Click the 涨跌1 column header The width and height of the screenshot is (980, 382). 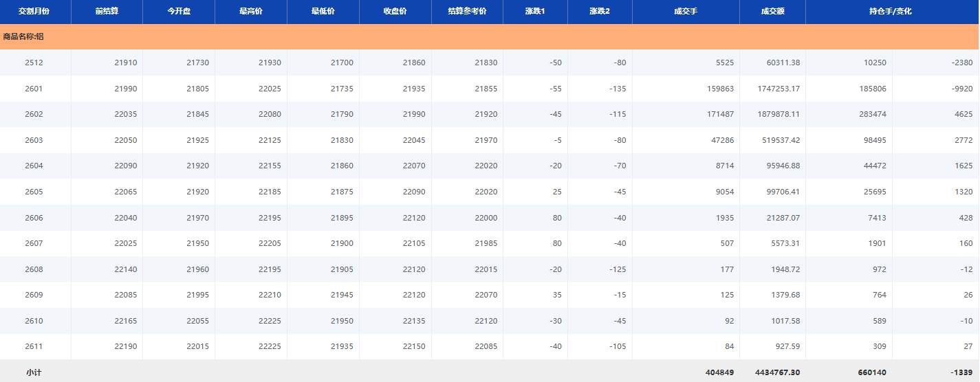pyautogui.click(x=534, y=12)
